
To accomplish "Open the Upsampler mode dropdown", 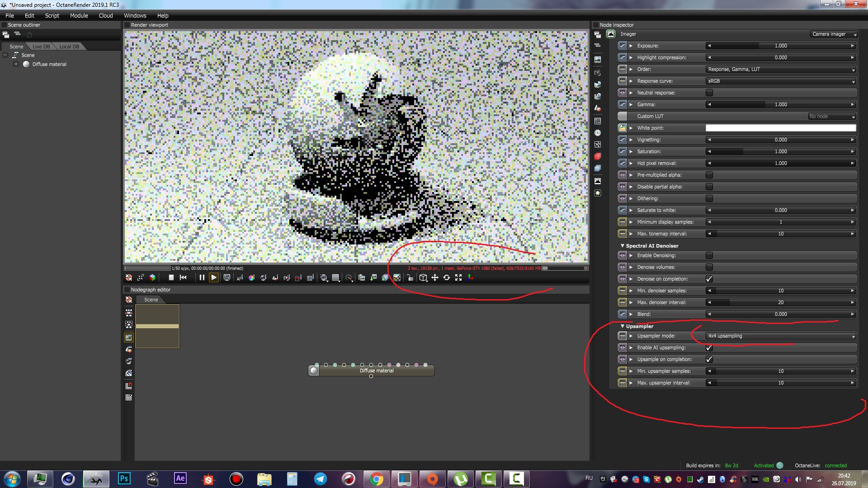I will point(781,336).
